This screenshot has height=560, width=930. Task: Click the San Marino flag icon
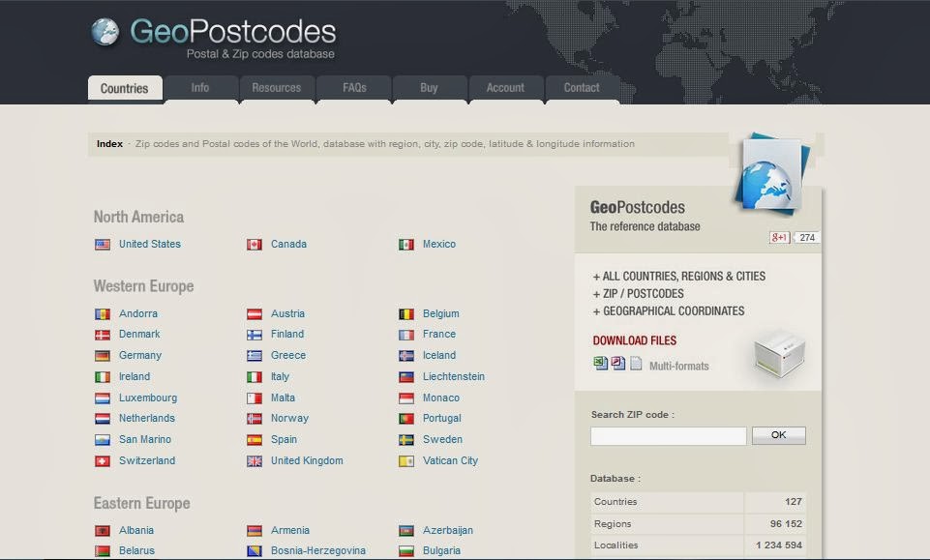(103, 440)
